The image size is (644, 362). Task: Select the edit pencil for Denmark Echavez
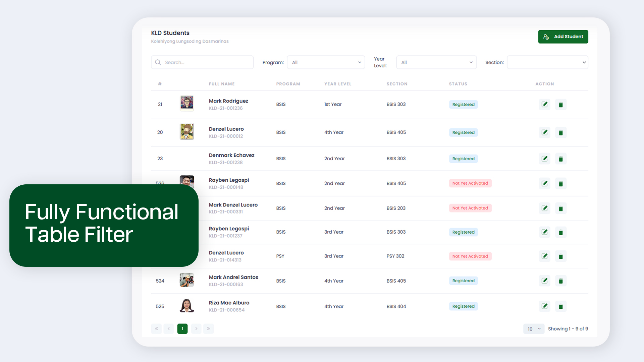544,159
